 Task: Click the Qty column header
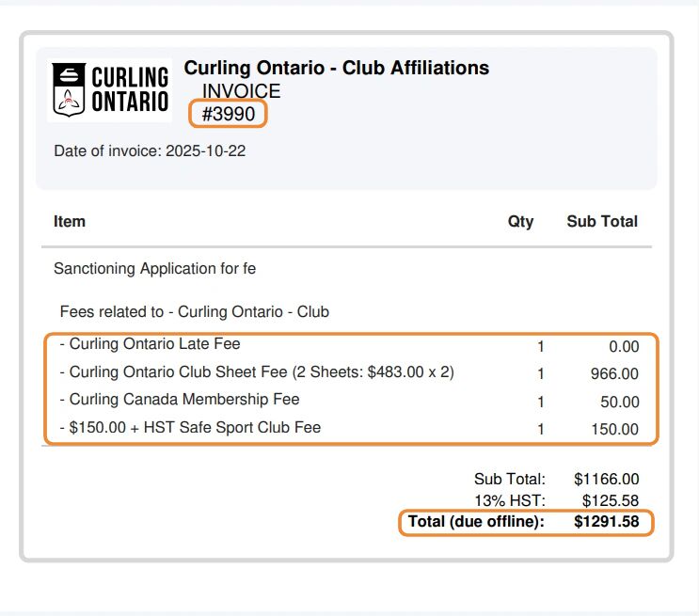(520, 222)
